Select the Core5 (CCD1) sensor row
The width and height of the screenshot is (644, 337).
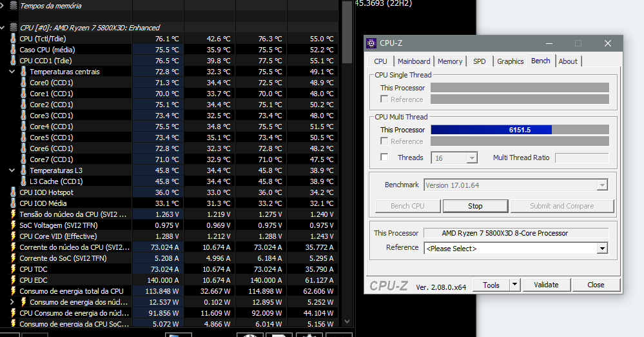[169, 138]
